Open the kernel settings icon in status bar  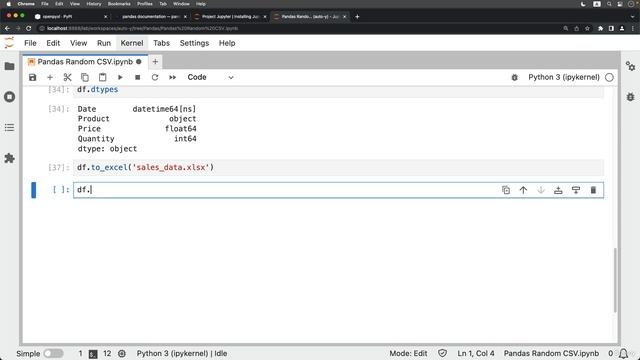click(x=122, y=353)
